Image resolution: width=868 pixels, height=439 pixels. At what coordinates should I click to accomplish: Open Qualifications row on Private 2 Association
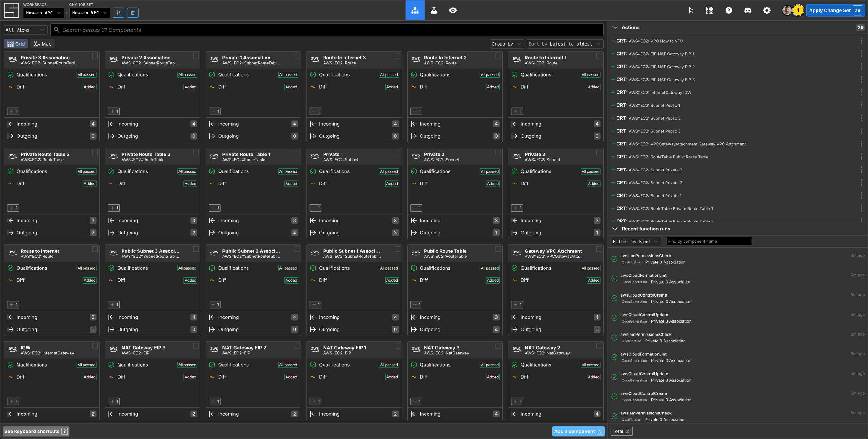(x=152, y=74)
